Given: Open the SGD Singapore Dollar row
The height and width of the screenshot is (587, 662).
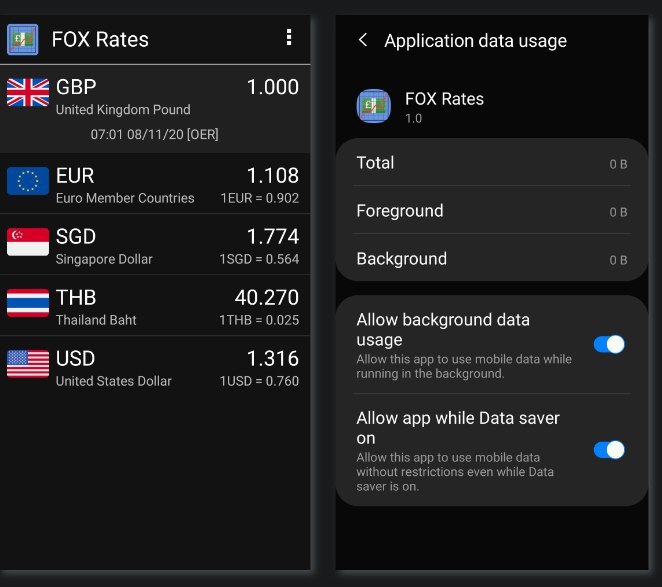Looking at the screenshot, I should (155, 246).
